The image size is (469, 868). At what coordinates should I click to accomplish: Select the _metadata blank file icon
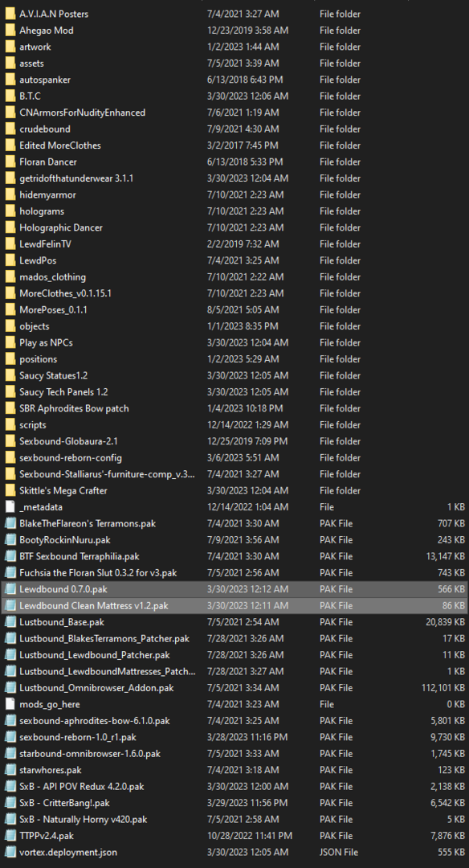10,507
